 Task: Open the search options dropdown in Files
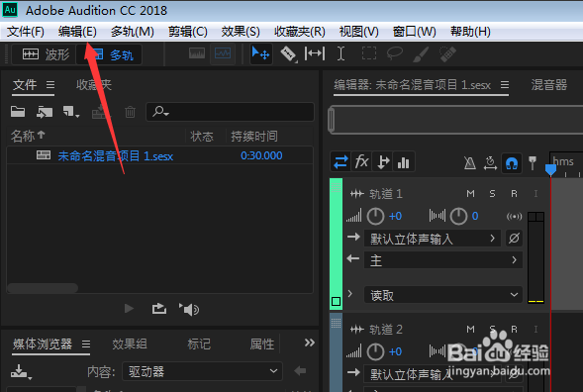tap(161, 111)
